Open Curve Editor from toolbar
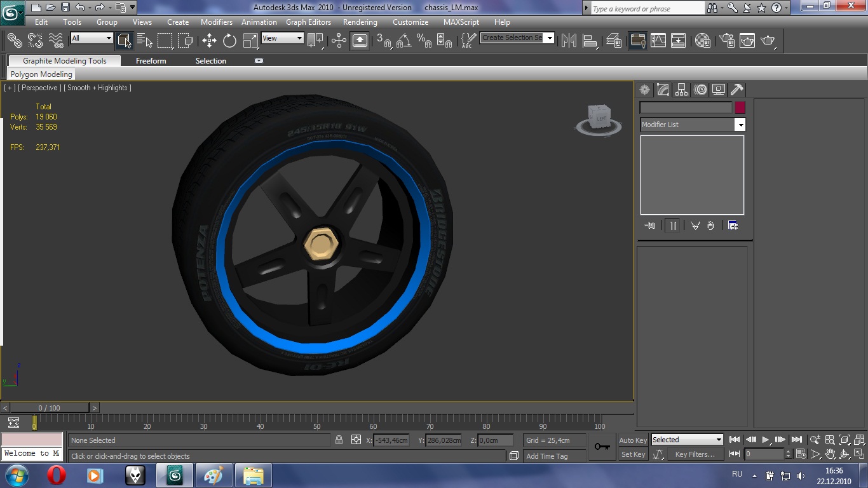The image size is (868, 488). coord(658,41)
